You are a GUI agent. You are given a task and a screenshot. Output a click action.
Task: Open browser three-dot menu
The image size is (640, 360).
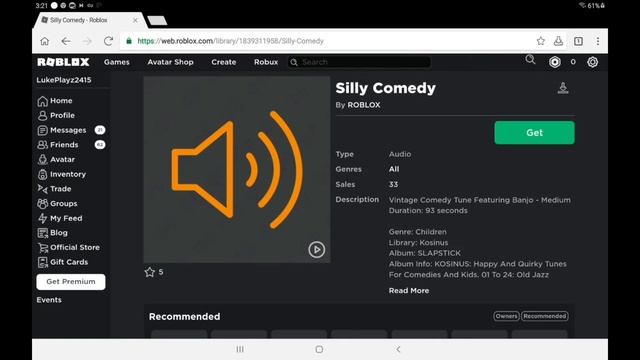(x=598, y=41)
